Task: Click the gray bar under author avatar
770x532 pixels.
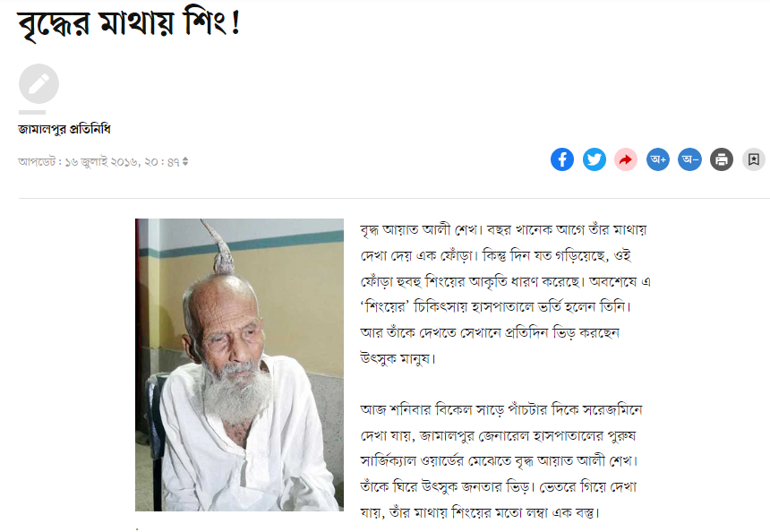Action: pos(32,112)
